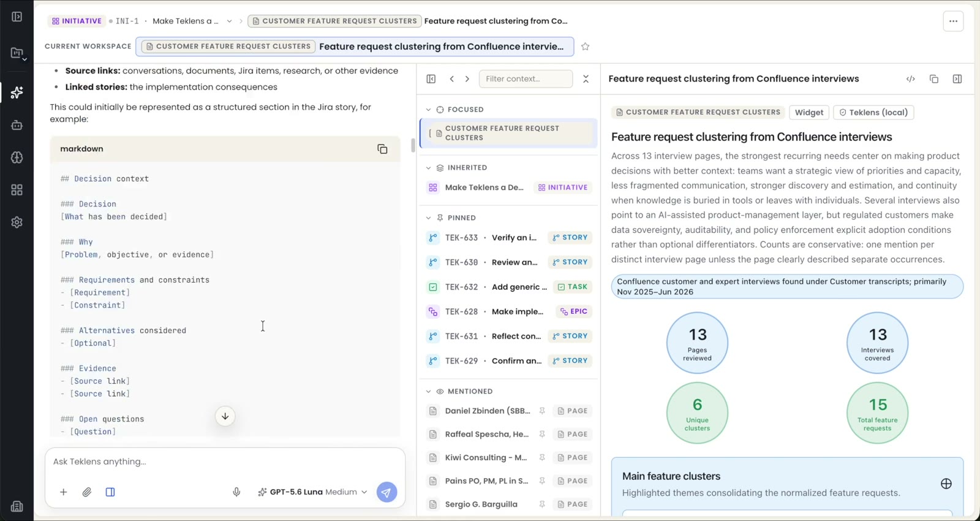Collapse the FOCUSED section
Image resolution: width=980 pixels, height=521 pixels.
[x=428, y=110]
